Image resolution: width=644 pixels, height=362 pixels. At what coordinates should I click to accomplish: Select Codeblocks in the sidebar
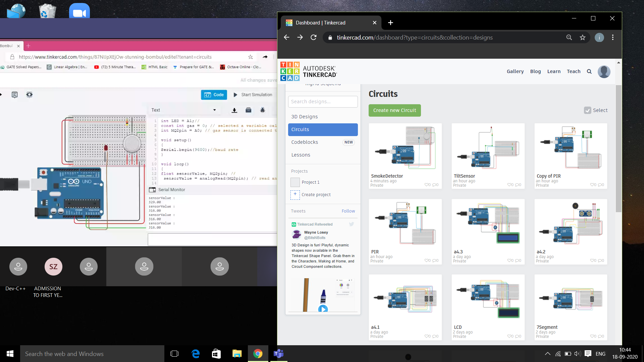tap(305, 142)
